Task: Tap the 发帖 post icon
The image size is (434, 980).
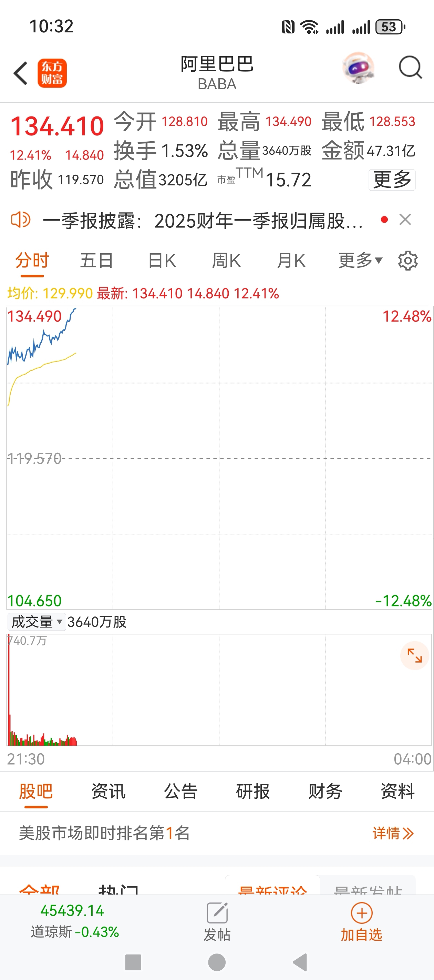Action: pos(217,921)
